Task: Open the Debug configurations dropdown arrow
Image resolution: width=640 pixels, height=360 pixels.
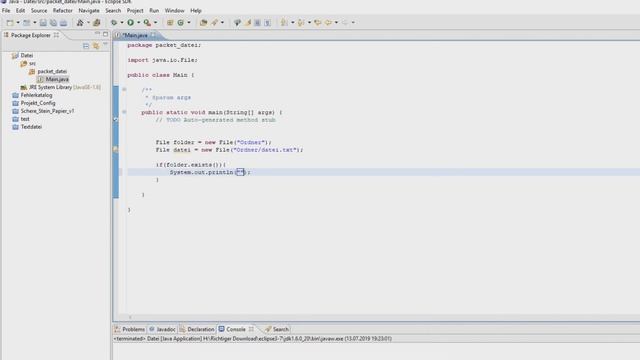Action: coord(122,23)
